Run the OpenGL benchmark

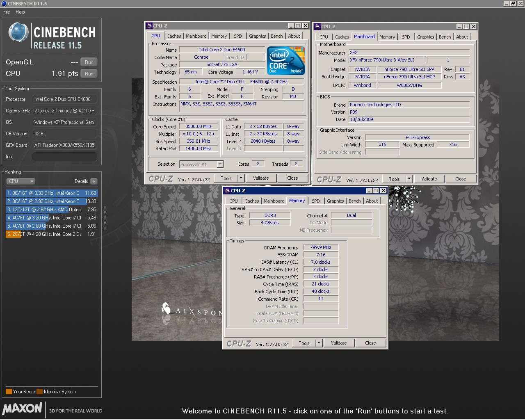point(89,62)
